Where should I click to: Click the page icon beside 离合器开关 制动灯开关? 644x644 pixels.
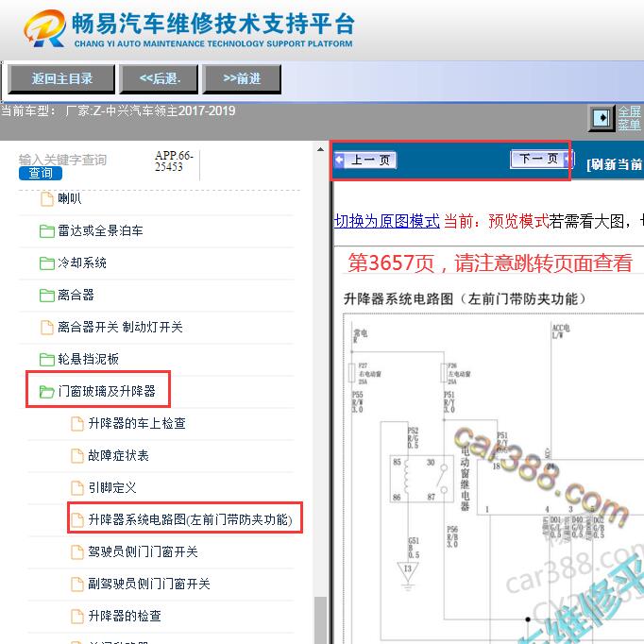point(47,328)
